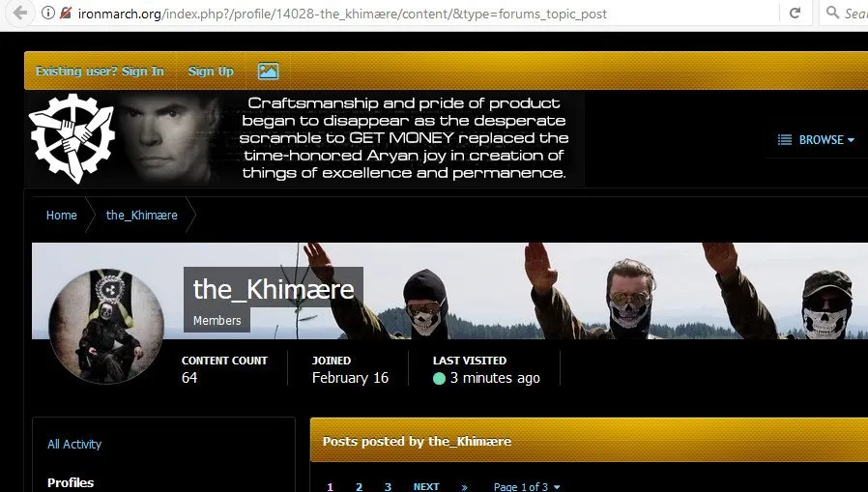Go to page 2 of posts
The height and width of the screenshot is (492, 868).
[x=359, y=486]
